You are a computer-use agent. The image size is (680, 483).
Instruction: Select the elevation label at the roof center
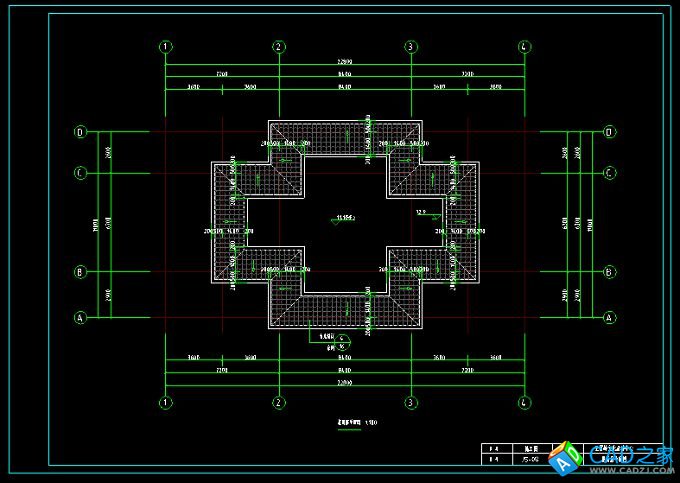coord(346,217)
